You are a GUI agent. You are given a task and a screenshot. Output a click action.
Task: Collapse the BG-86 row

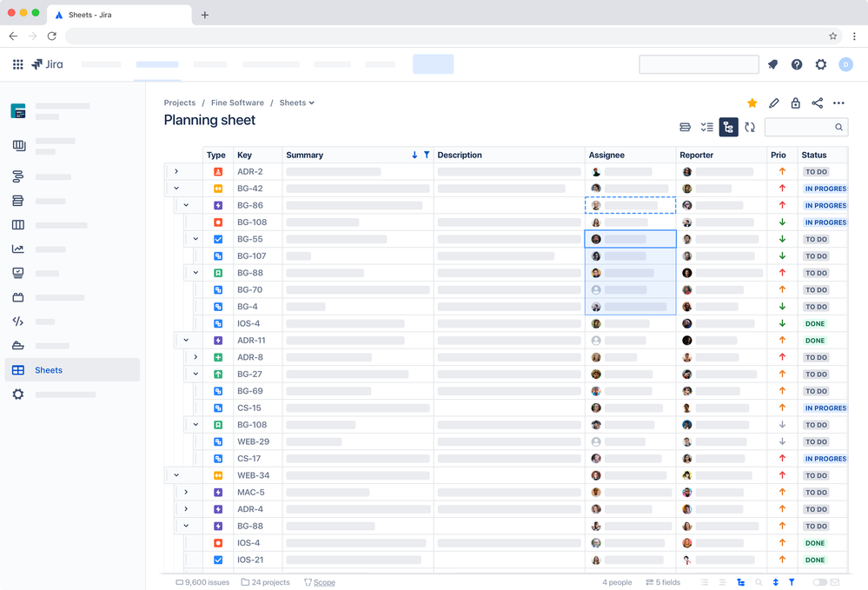tap(186, 205)
